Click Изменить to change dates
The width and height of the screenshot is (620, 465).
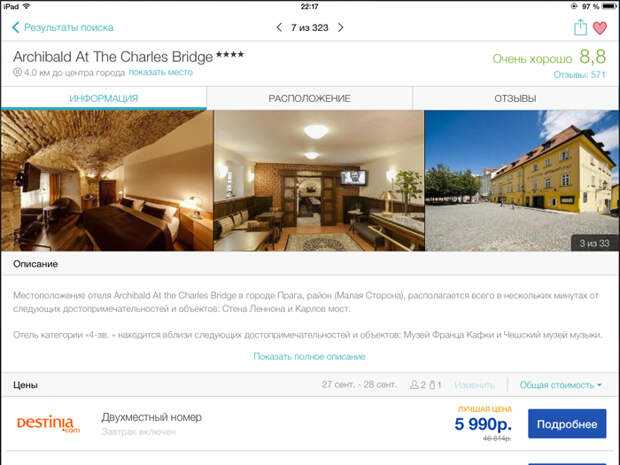coord(474,385)
